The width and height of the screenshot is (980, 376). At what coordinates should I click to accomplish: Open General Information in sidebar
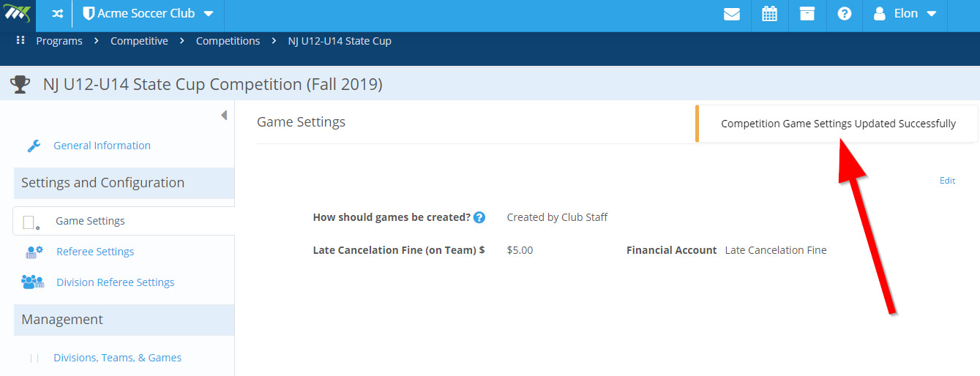pos(102,146)
